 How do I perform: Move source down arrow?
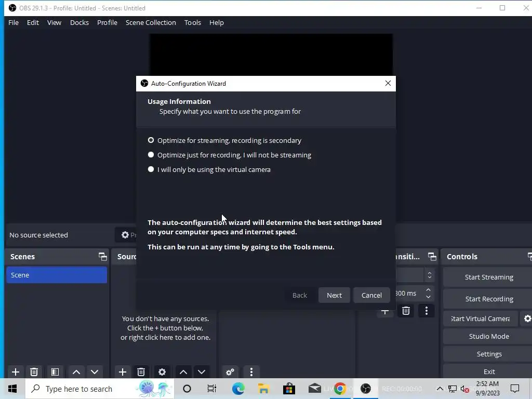point(202,372)
